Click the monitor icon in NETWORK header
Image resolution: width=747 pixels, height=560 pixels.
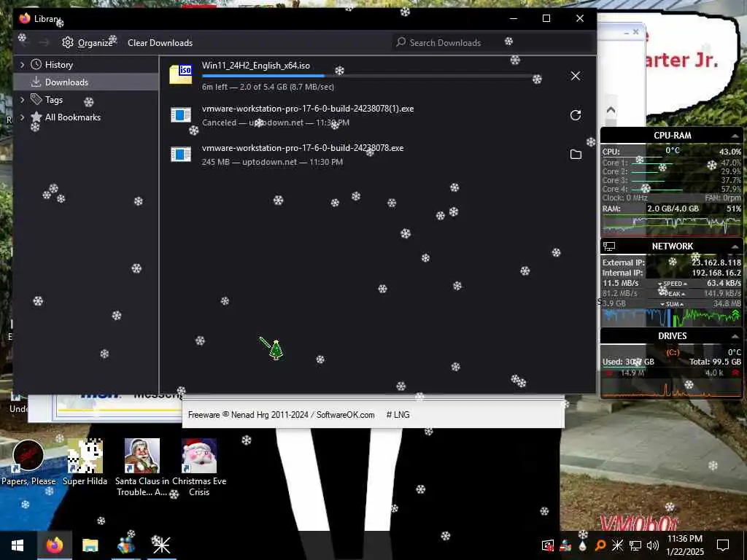point(609,246)
